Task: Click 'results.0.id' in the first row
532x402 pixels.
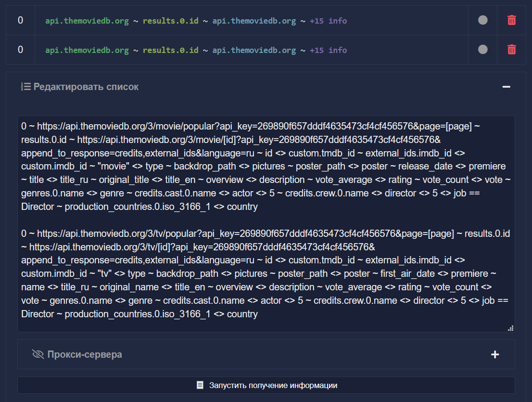Action: (x=170, y=21)
